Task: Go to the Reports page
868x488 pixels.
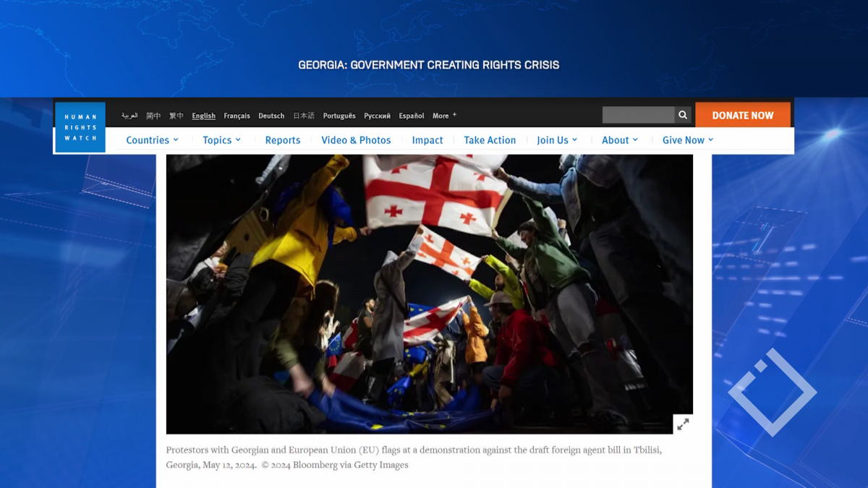Action: [x=283, y=140]
